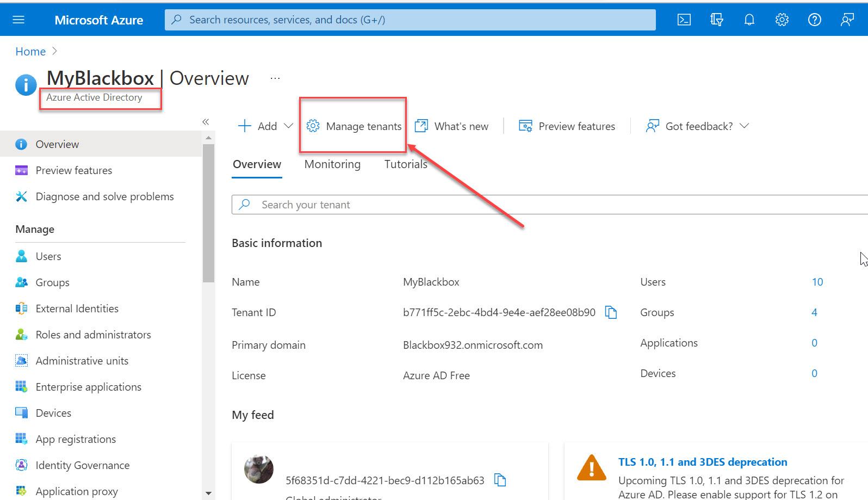Click the Tenant ID text value
The image size is (868, 500).
[x=499, y=312]
